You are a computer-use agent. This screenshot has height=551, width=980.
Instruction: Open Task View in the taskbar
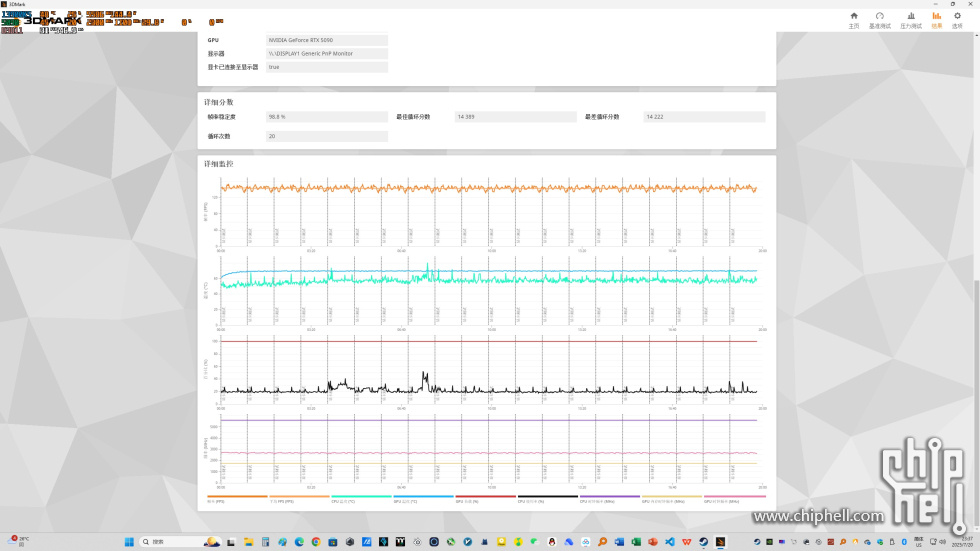coord(231,542)
